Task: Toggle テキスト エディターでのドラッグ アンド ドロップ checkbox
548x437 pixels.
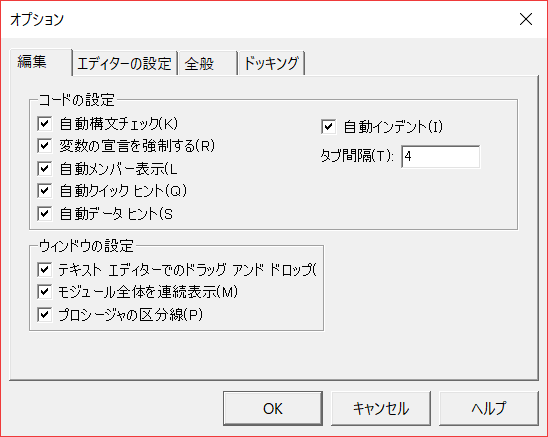Action: point(44,270)
